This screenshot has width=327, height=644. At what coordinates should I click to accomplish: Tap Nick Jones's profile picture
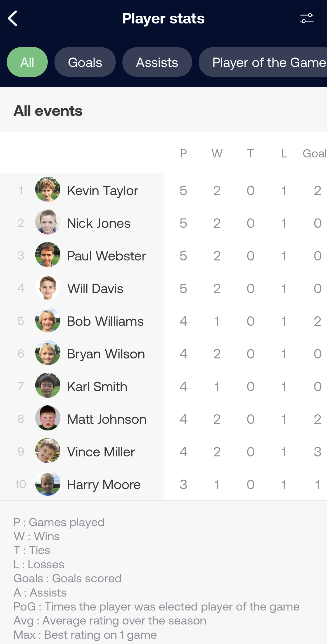point(48,222)
